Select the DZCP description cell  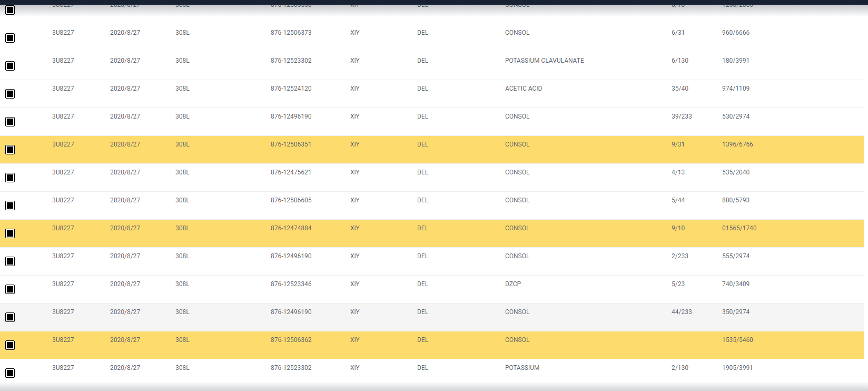pyautogui.click(x=512, y=284)
